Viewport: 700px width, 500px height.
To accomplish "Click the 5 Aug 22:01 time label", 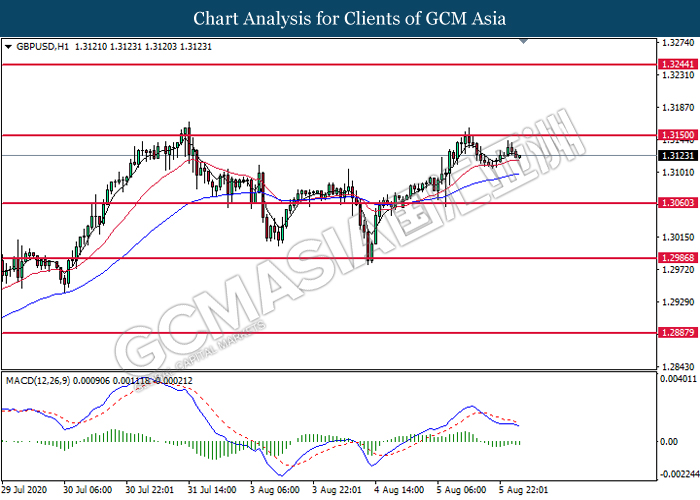I will (524, 490).
